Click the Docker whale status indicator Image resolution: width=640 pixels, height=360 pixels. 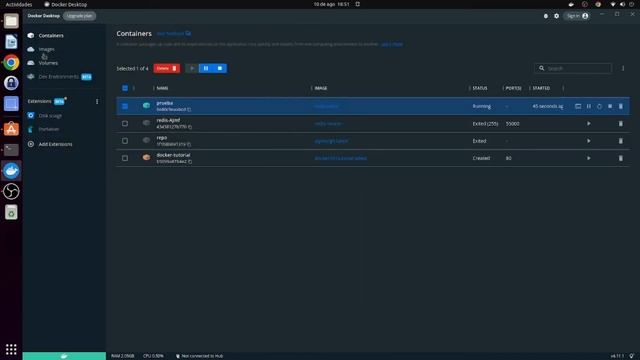point(64,356)
